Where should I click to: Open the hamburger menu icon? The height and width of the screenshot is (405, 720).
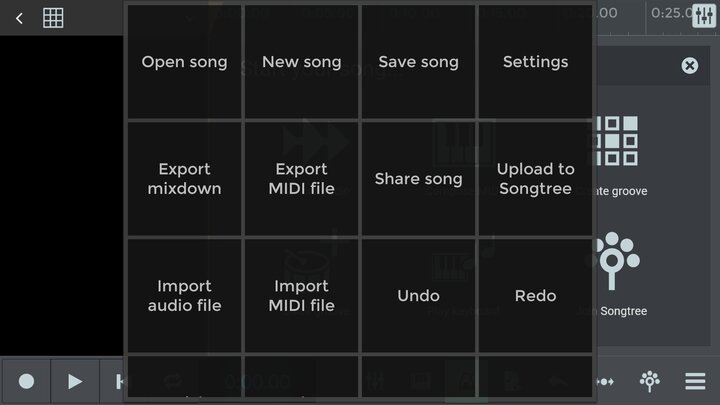[695, 381]
